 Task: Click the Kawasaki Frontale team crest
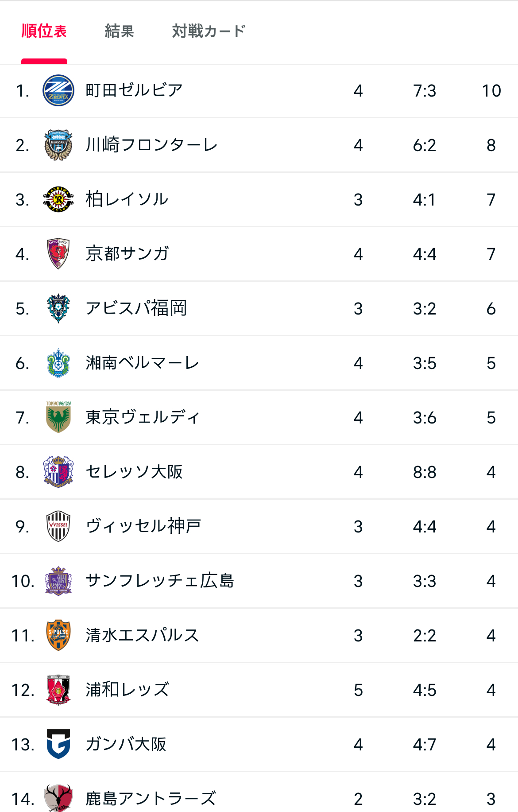pos(58,145)
